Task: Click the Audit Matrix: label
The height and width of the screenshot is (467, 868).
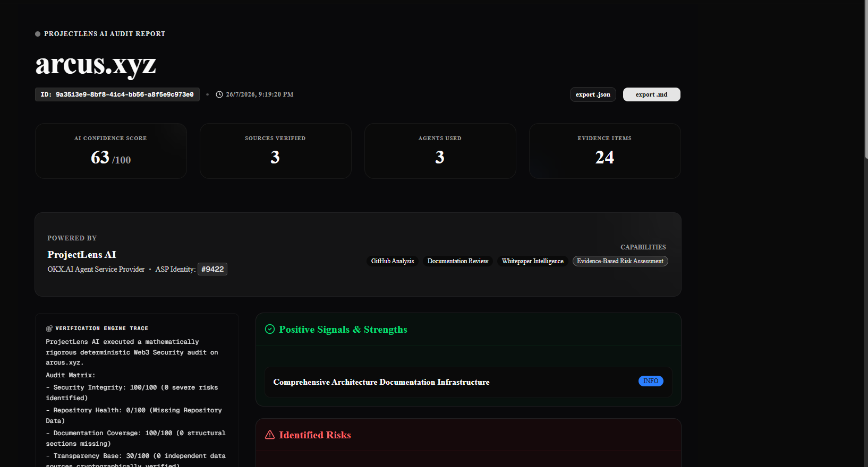Action: pyautogui.click(x=71, y=375)
